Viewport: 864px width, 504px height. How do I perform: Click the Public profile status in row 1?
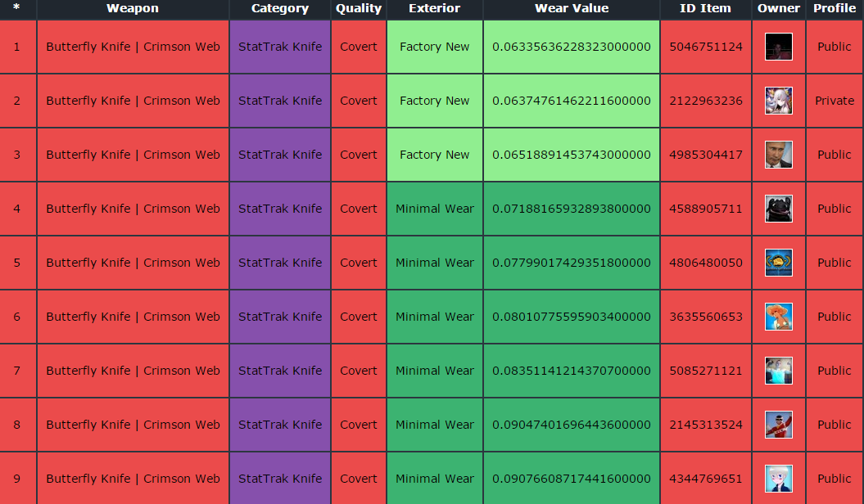tap(835, 47)
